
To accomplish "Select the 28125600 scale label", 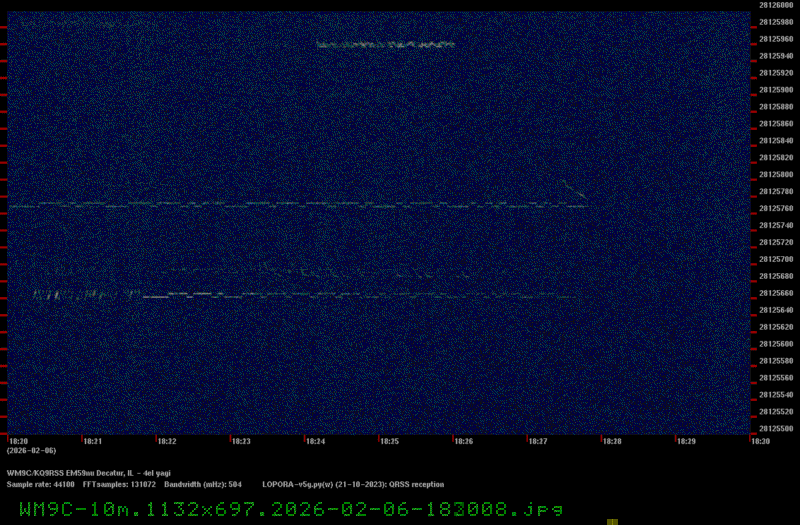I will click(776, 344).
